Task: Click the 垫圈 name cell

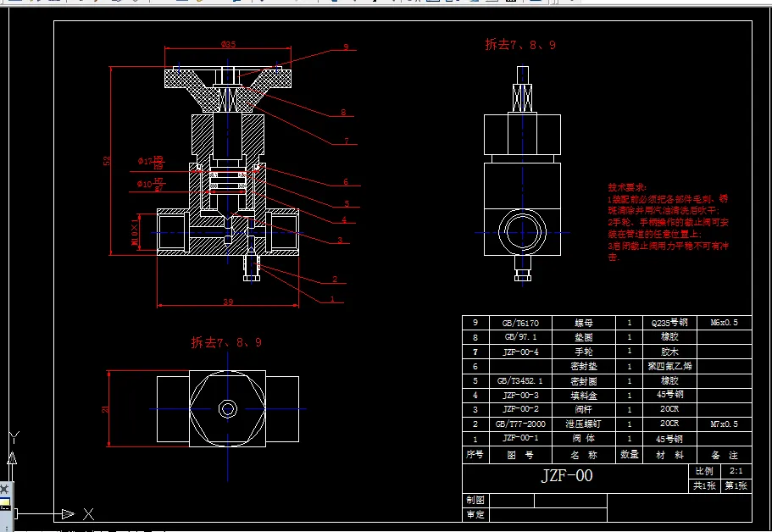Action: click(x=584, y=337)
